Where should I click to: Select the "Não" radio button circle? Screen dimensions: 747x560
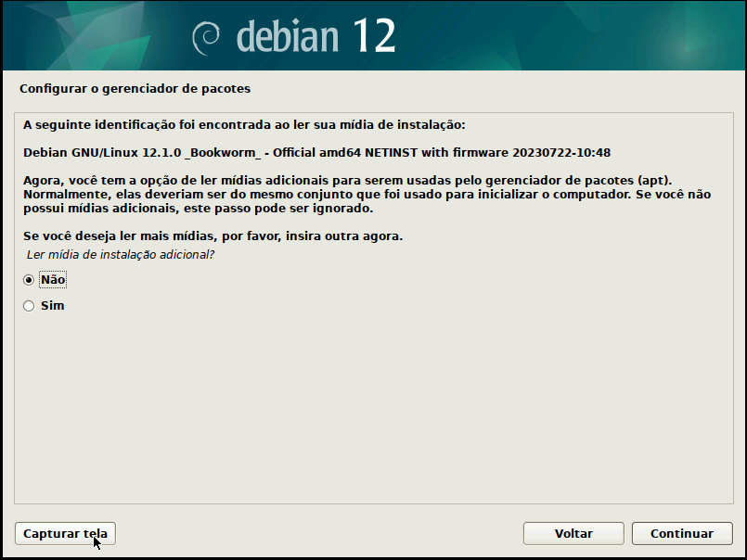tap(29, 280)
